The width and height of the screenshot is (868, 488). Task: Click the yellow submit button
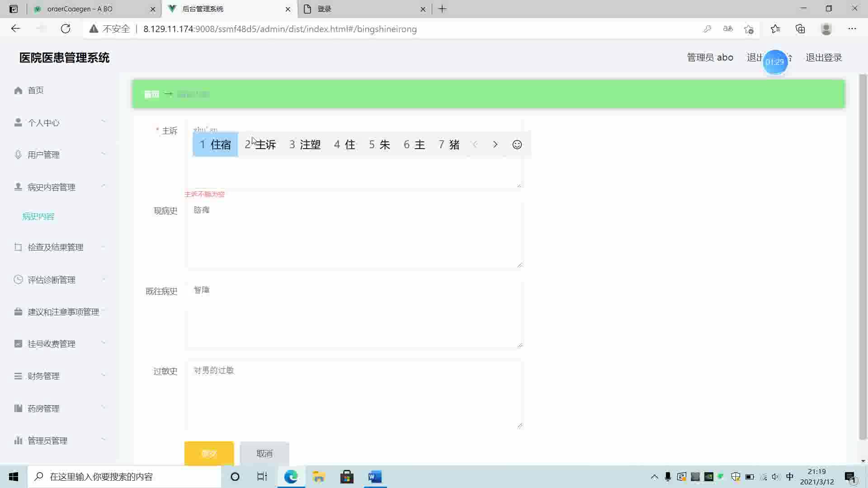209,453
